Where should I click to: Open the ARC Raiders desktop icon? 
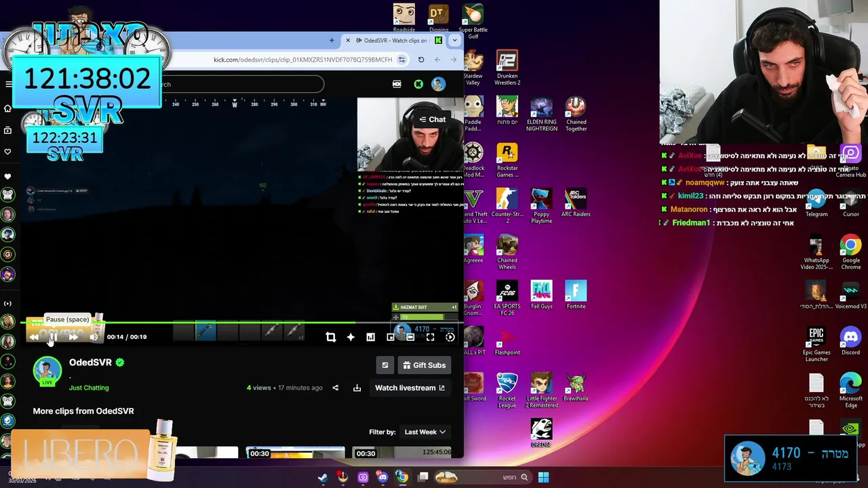tap(576, 203)
